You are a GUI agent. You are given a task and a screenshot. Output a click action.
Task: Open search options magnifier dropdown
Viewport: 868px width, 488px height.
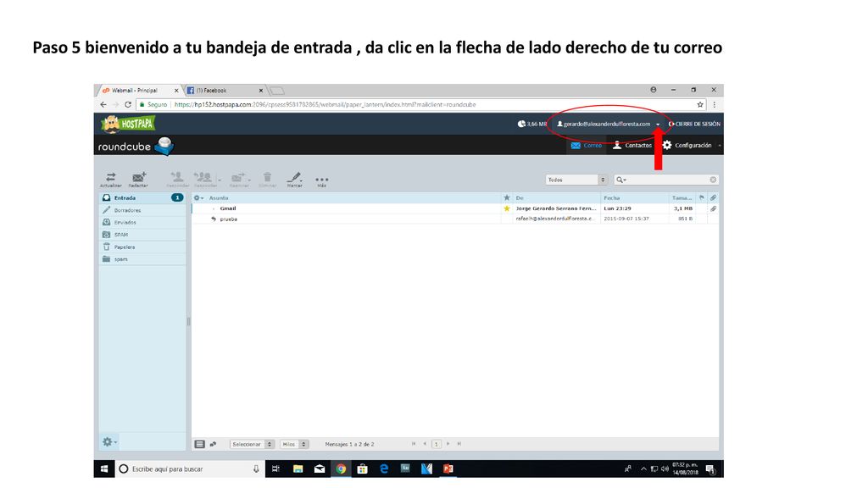pos(621,180)
